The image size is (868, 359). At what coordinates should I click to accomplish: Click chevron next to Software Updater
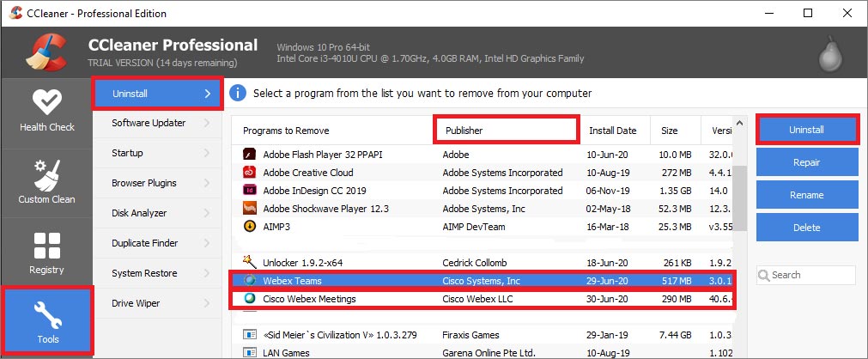(208, 123)
